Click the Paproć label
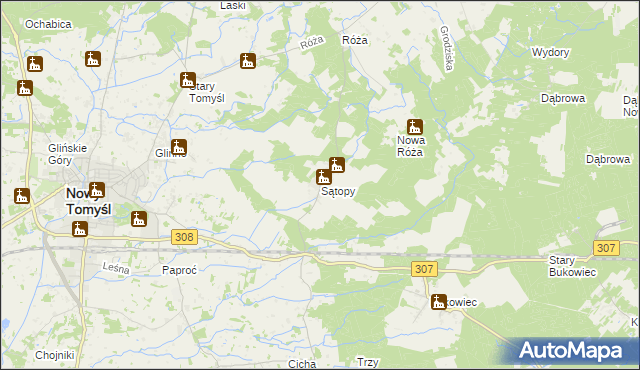This screenshot has height=370, width=640. click(x=180, y=270)
